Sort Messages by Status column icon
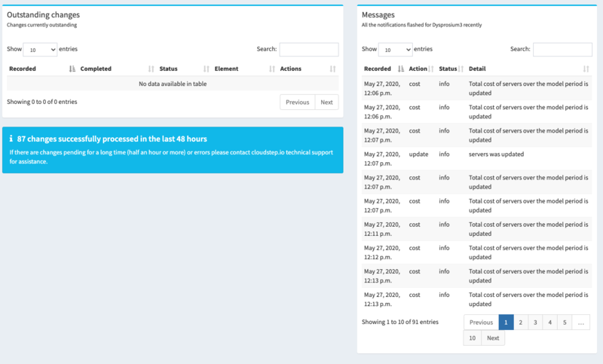 (x=461, y=69)
